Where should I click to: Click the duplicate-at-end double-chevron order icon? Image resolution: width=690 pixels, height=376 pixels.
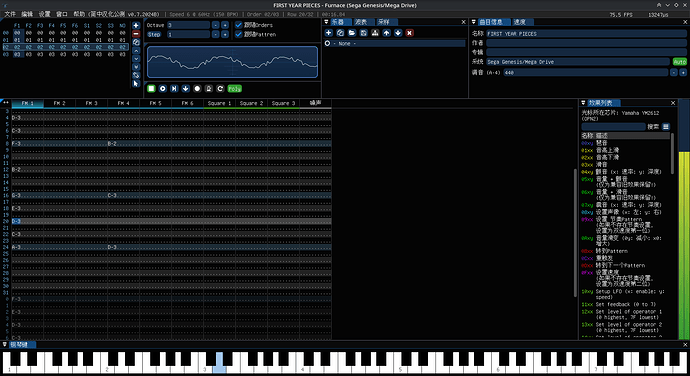point(136,67)
